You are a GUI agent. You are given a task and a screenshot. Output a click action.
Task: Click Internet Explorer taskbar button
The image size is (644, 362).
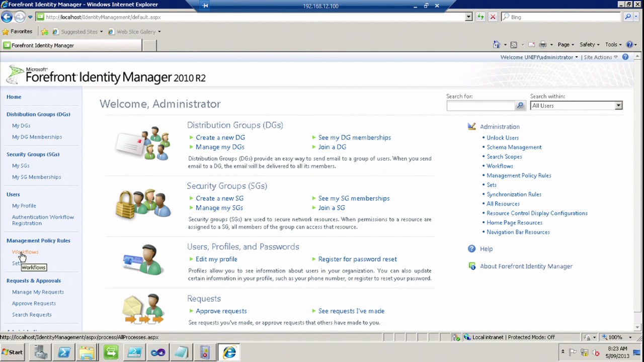pyautogui.click(x=229, y=352)
